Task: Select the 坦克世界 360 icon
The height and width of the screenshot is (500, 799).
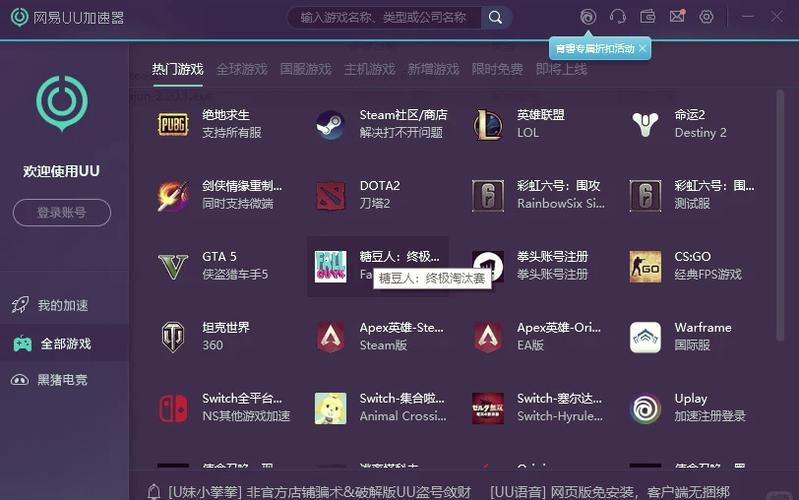Action: (173, 337)
